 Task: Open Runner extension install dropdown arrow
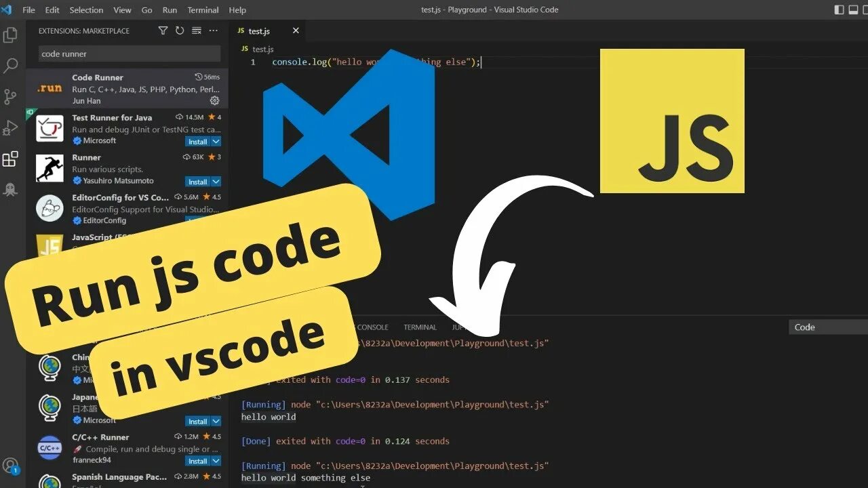pos(216,182)
